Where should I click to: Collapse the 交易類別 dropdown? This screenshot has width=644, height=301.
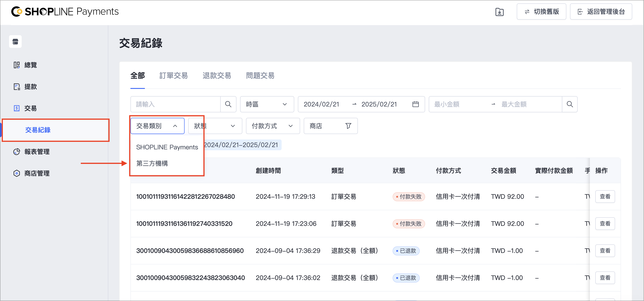(157, 126)
